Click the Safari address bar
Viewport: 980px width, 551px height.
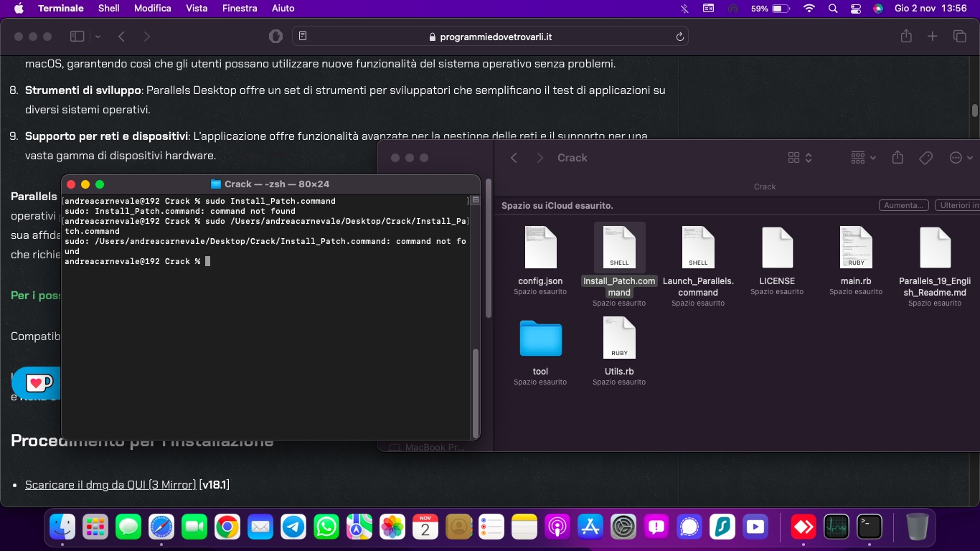click(x=490, y=37)
